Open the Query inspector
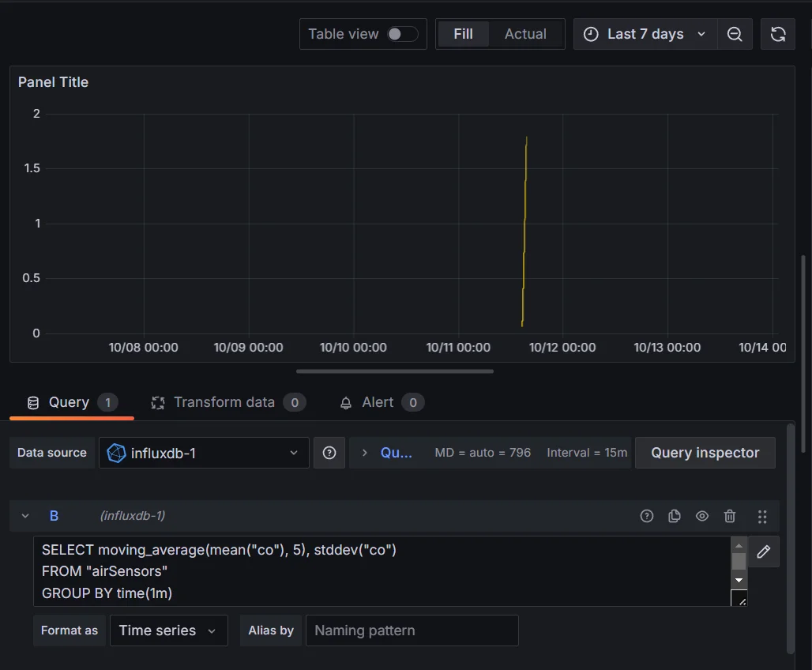Screen dimensions: 812x670 pyautogui.click(x=705, y=452)
